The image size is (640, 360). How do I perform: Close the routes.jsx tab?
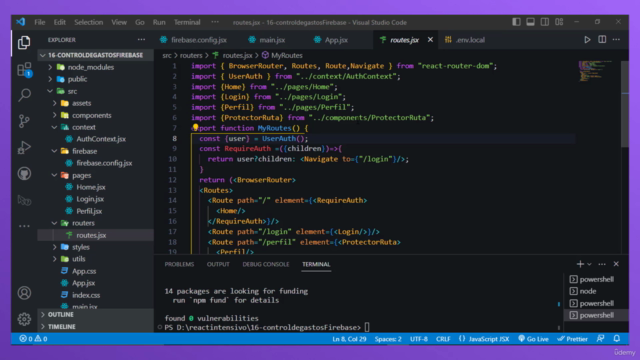[x=430, y=40]
